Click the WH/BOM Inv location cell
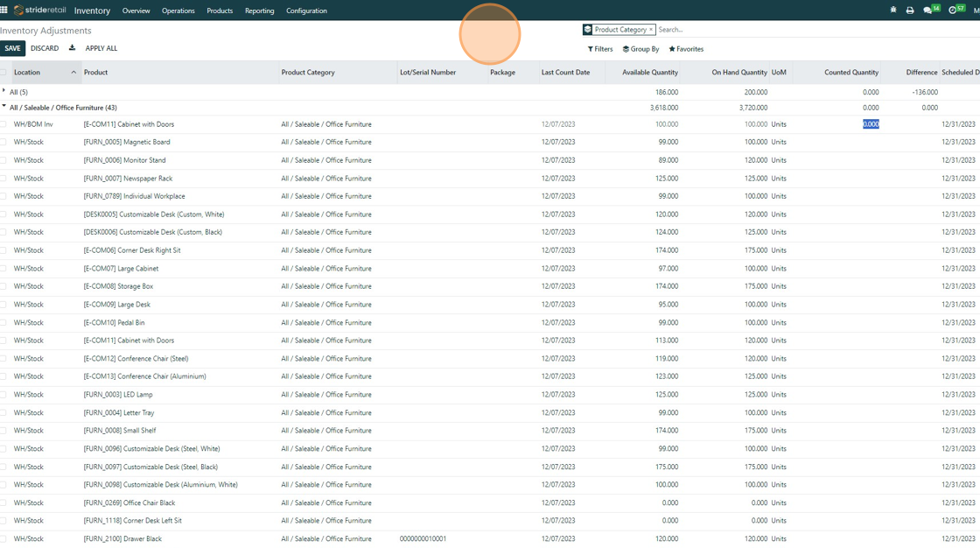Screen dimensions: 980x548 click(33, 123)
